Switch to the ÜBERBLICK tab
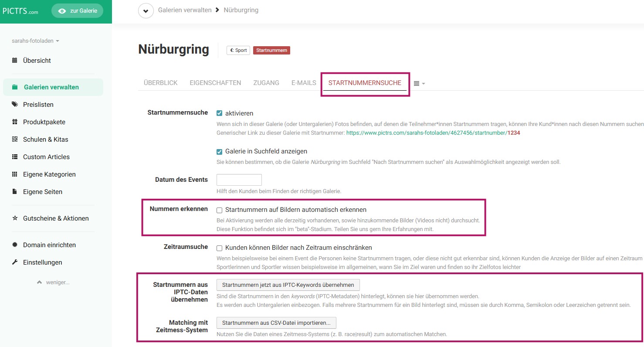644x347 pixels. click(161, 83)
